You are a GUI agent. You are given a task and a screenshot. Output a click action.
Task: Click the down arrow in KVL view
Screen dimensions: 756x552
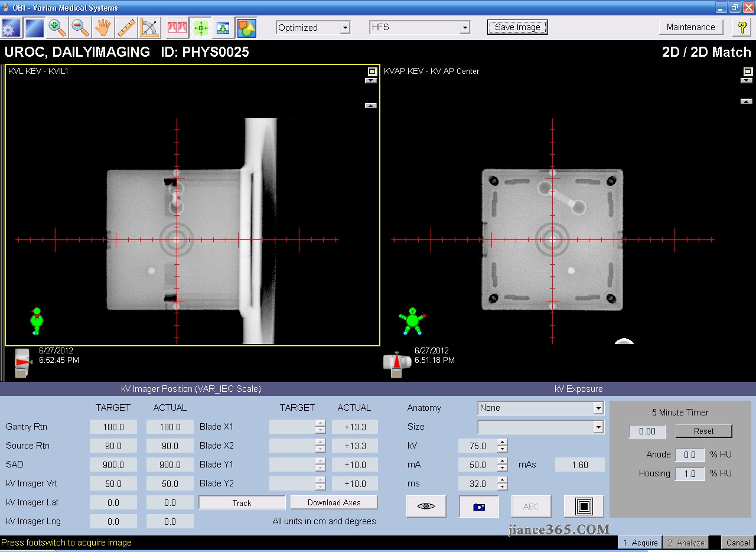coord(371,81)
